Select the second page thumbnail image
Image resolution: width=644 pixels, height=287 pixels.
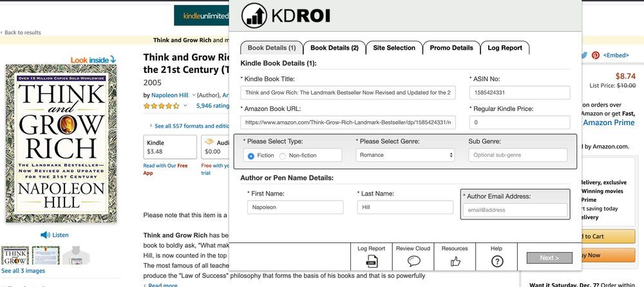click(x=46, y=255)
